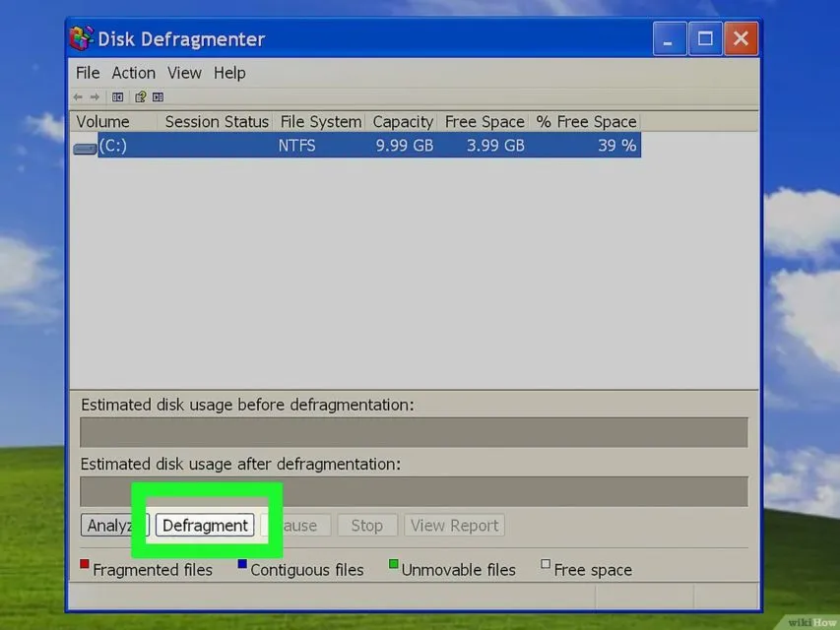This screenshot has height=630, width=840.
Task: Start defragmentation with the Defragment button
Action: point(205,525)
